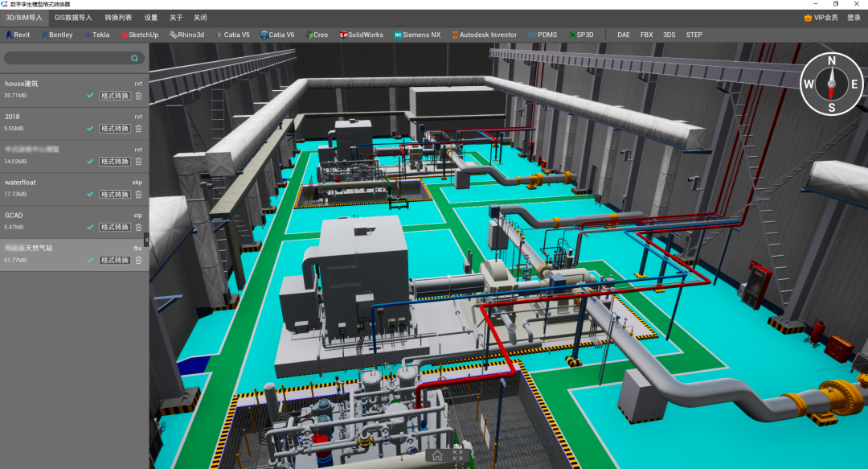
Task: Open the 转换列表 tab
Action: (x=118, y=18)
